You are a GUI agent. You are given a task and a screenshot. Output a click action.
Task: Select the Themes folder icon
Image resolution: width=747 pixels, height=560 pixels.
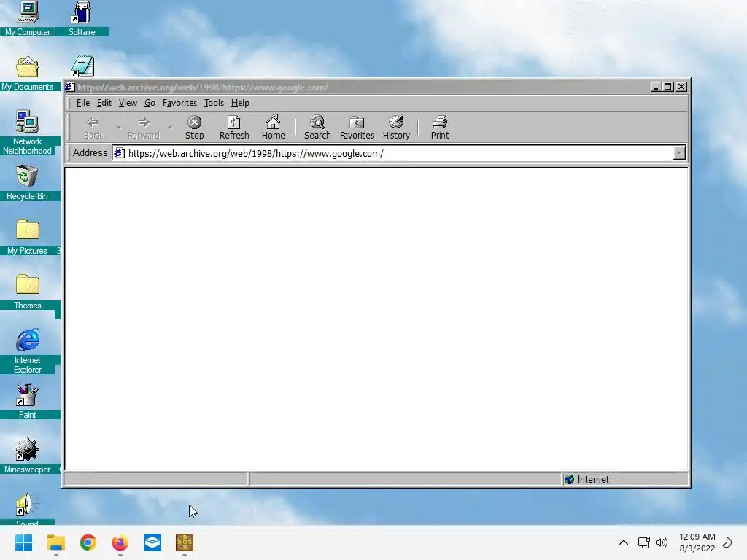27,292
